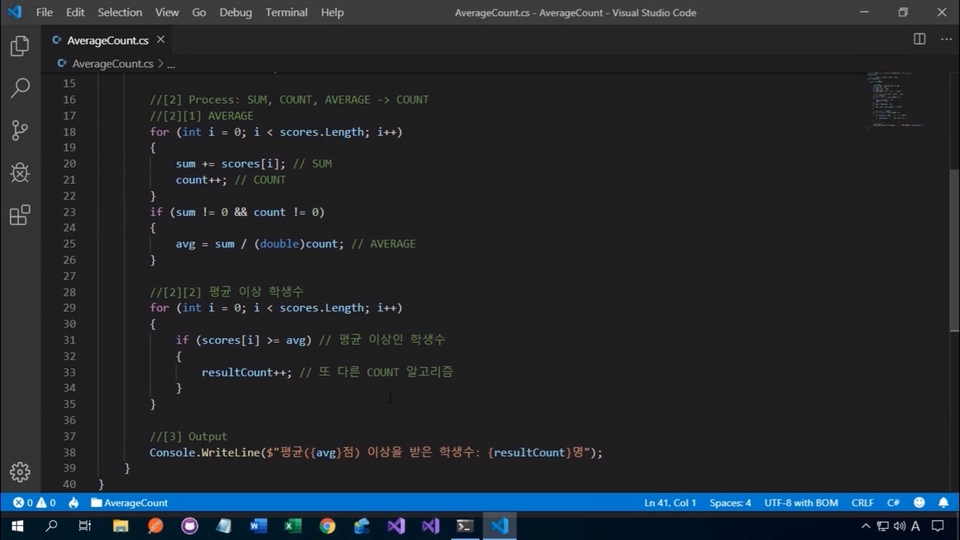Click line number 23 in the gutter
This screenshot has width=960, height=540.
click(x=69, y=212)
